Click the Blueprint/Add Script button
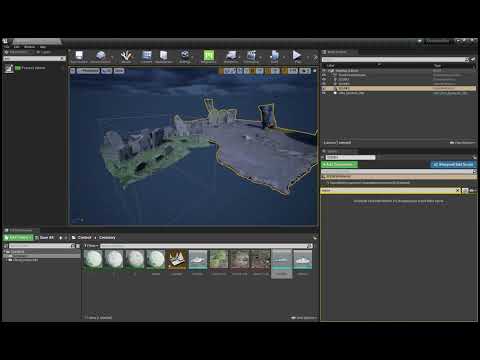480x360 pixels. (x=454, y=164)
